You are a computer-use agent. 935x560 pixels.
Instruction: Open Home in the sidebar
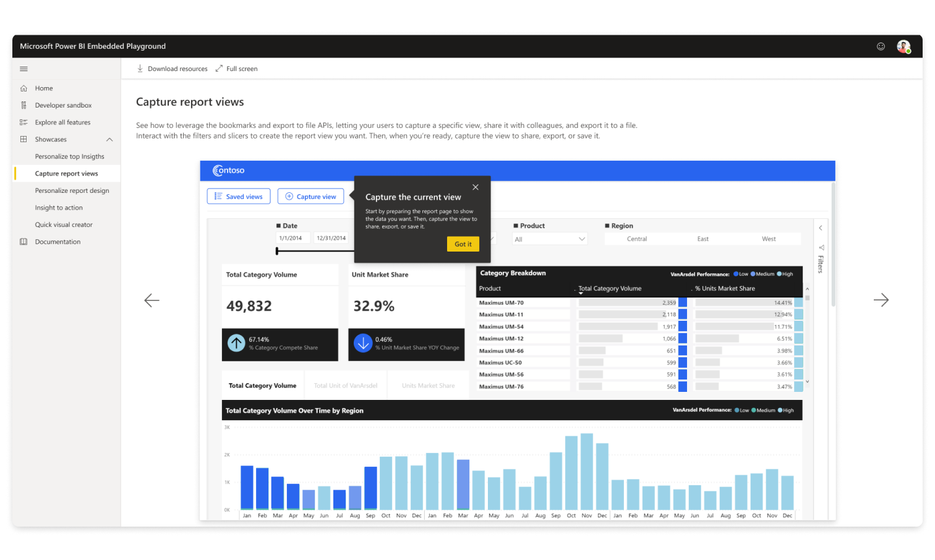pyautogui.click(x=44, y=88)
